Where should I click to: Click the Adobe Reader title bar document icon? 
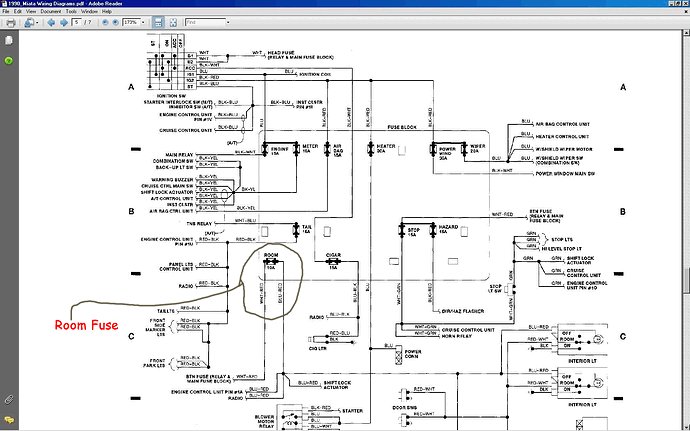pos(4,4)
